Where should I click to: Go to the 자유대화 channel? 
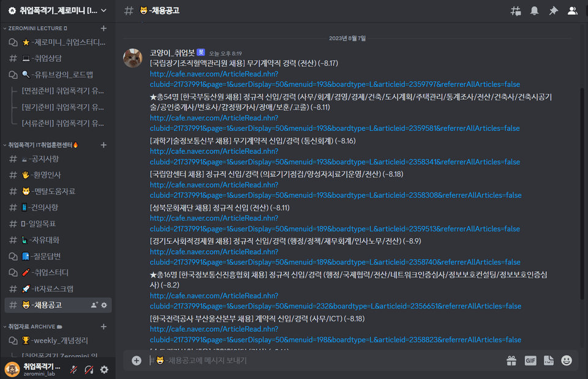(x=58, y=240)
